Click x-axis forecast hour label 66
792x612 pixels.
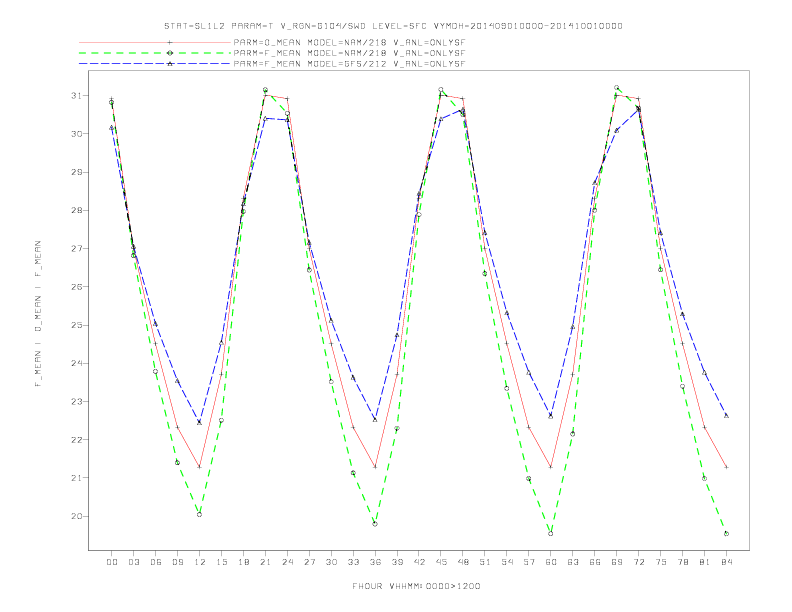(595, 562)
